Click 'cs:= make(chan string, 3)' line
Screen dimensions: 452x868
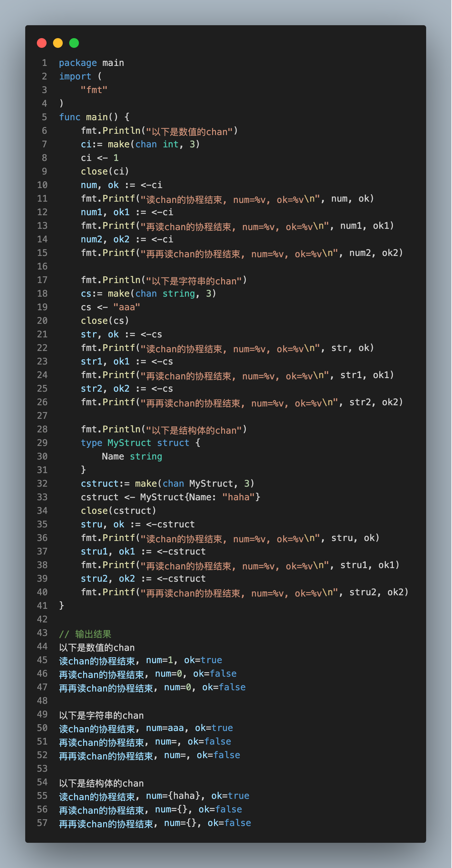tap(148, 294)
